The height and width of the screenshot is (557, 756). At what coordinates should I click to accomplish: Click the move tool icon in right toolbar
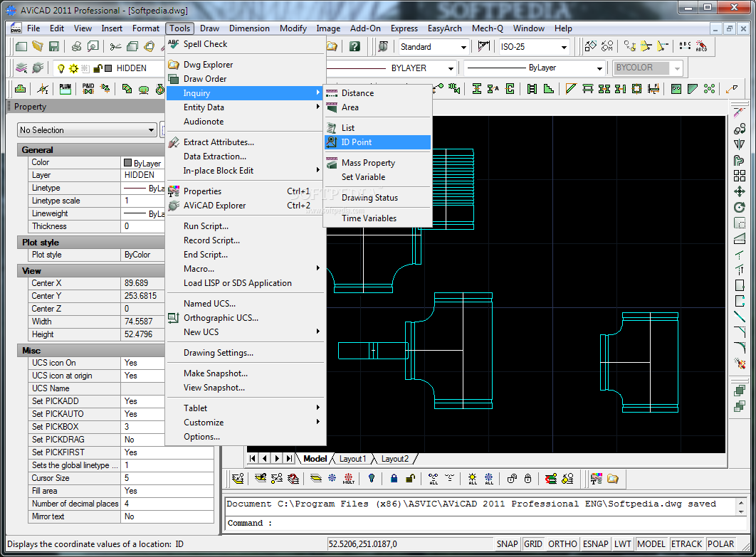(x=739, y=192)
